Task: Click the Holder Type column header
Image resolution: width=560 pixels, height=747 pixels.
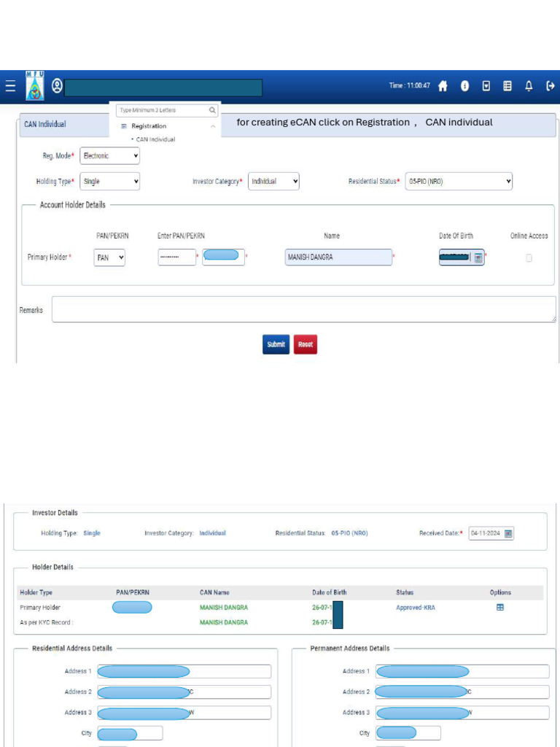Action: [x=36, y=592]
